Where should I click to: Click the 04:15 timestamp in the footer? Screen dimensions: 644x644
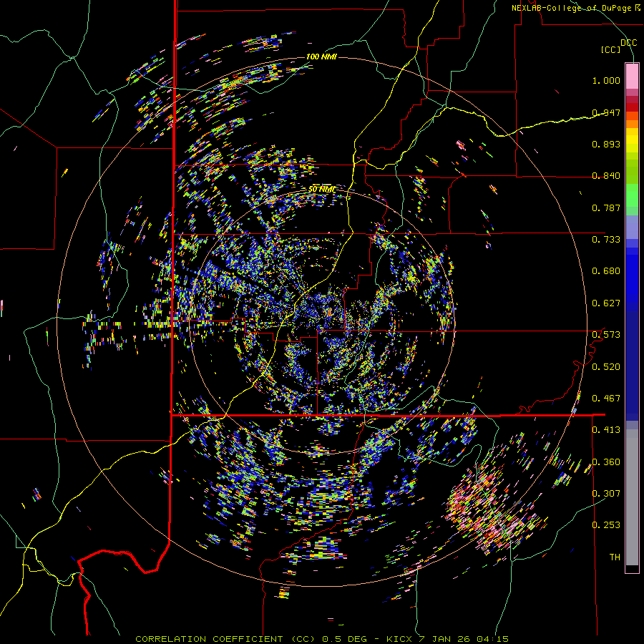[x=492, y=639]
